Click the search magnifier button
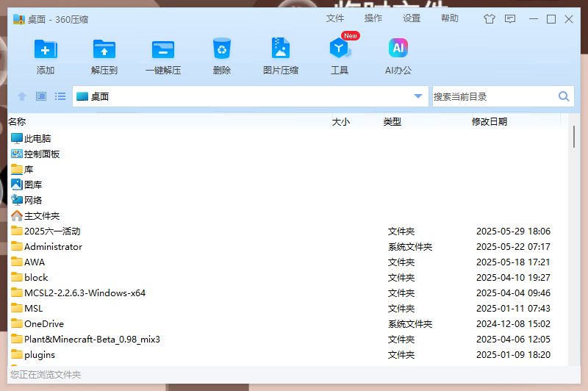This screenshot has width=588, height=391. (x=564, y=96)
